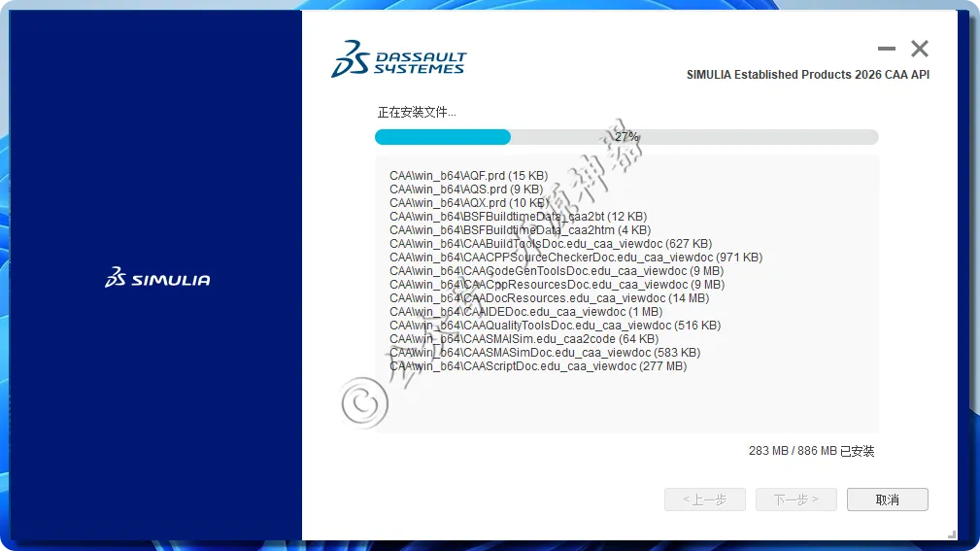Select the line CAA\win_b64\AQS.prd (9 KB)
The height and width of the screenshot is (551, 980).
466,189
